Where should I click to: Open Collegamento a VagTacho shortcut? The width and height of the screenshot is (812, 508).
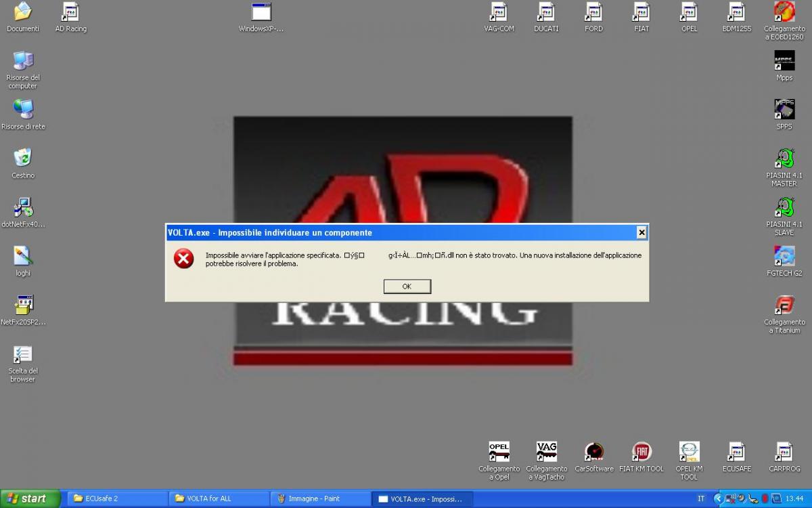click(x=547, y=461)
